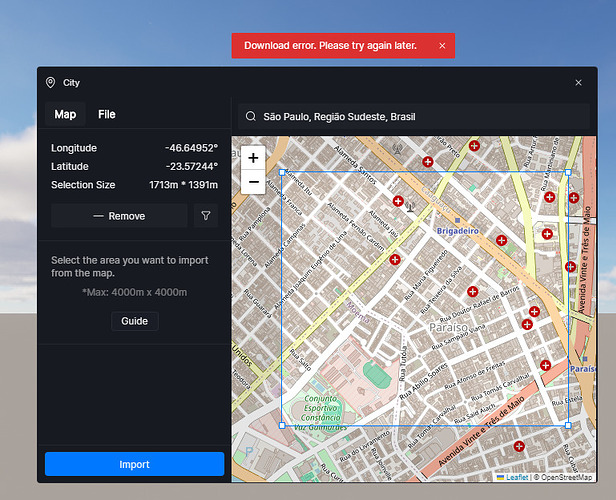Image resolution: width=616 pixels, height=500 pixels.
Task: Dismiss the download error notification
Action: (442, 46)
